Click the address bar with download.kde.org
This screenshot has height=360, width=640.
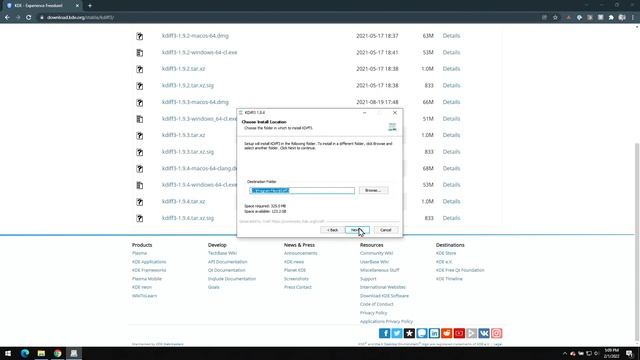coord(286,18)
